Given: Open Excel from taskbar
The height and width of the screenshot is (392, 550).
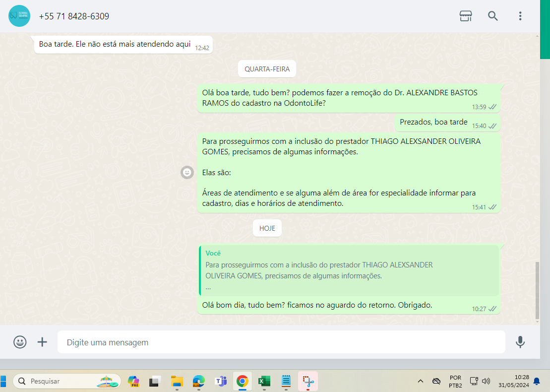Looking at the screenshot, I should pyautogui.click(x=264, y=381).
